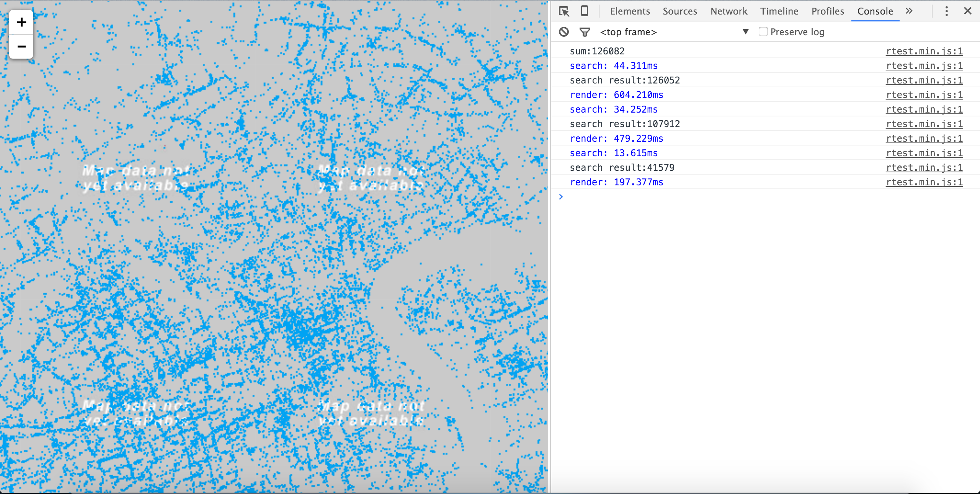The width and height of the screenshot is (980, 494).
Task: Select the Profiles tab
Action: tap(828, 11)
